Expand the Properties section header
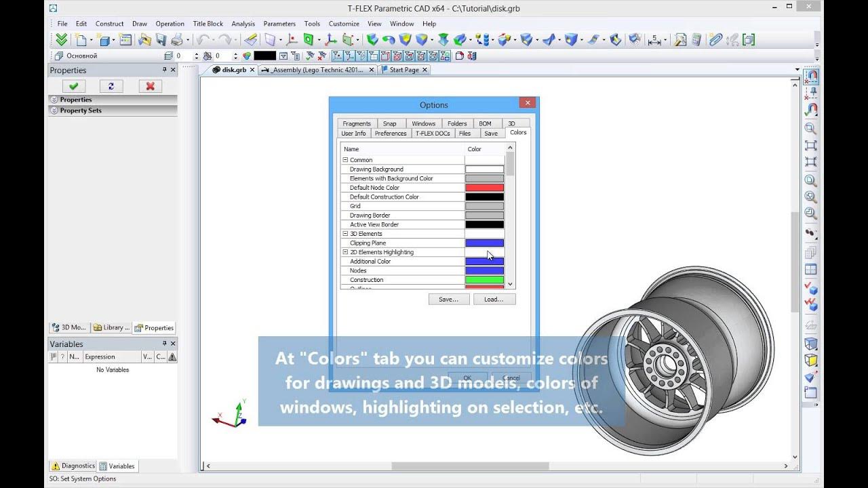 point(113,100)
